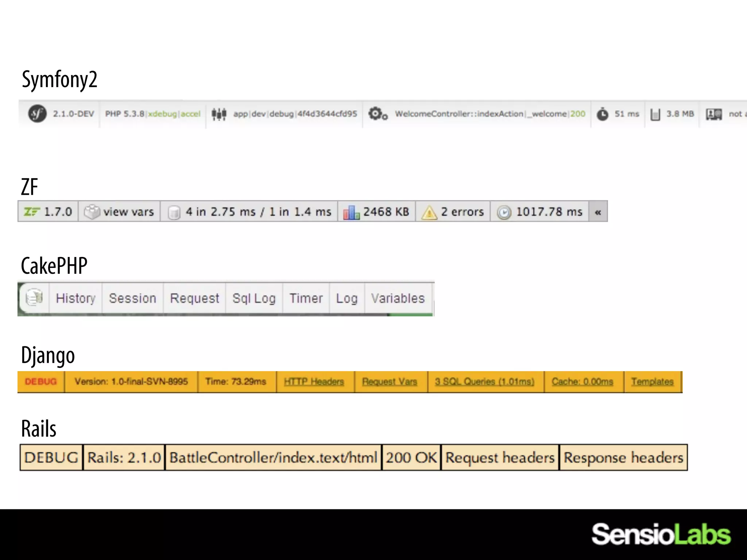Click Time: 73.29ms in the Django bar
Image resolution: width=747 pixels, height=560 pixels.
point(236,382)
